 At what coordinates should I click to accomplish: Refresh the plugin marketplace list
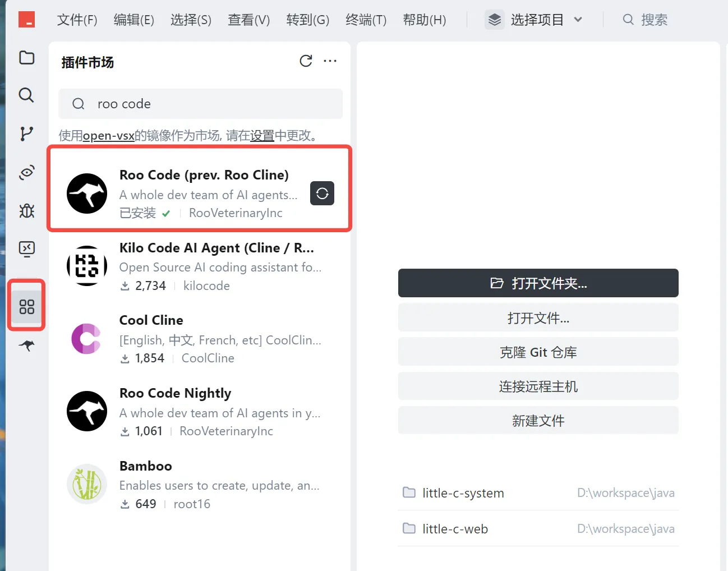(x=306, y=61)
